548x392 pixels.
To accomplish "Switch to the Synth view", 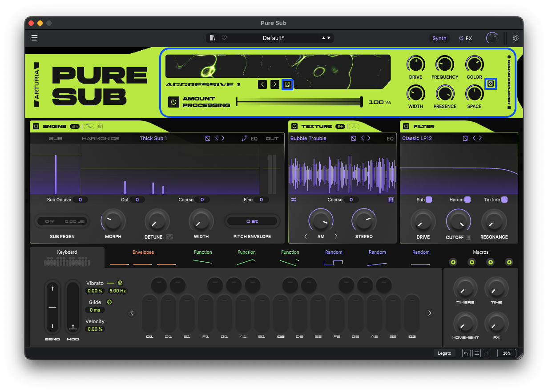I will point(439,38).
